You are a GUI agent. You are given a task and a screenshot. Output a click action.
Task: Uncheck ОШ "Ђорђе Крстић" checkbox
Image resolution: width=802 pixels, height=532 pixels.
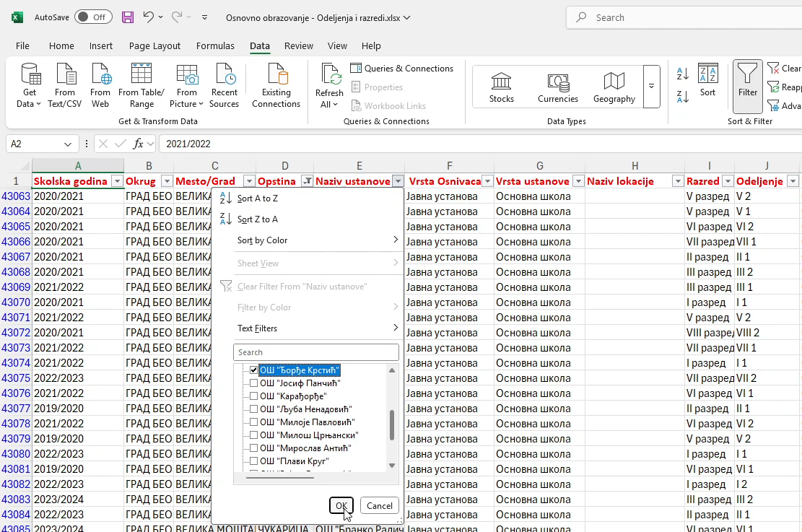pos(253,370)
